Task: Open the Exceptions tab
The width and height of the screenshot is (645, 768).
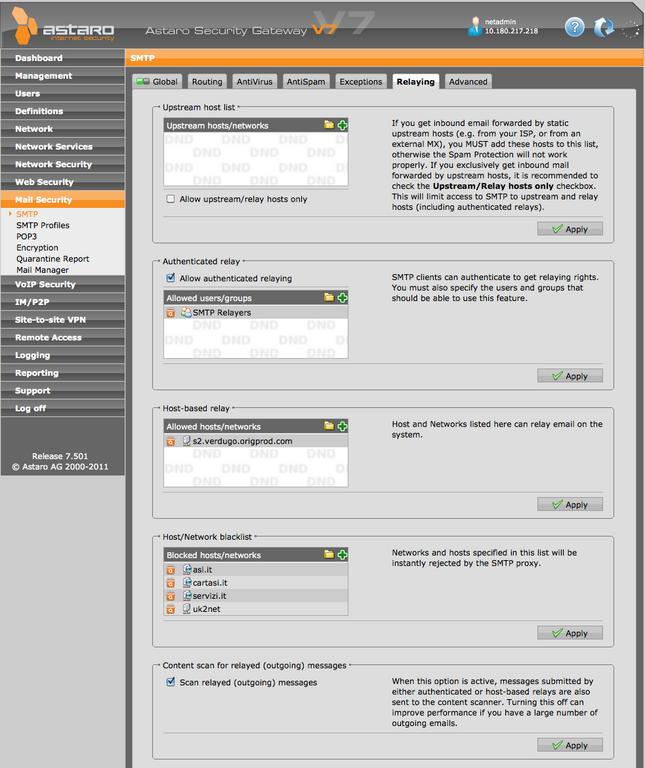Action: pyautogui.click(x=360, y=81)
